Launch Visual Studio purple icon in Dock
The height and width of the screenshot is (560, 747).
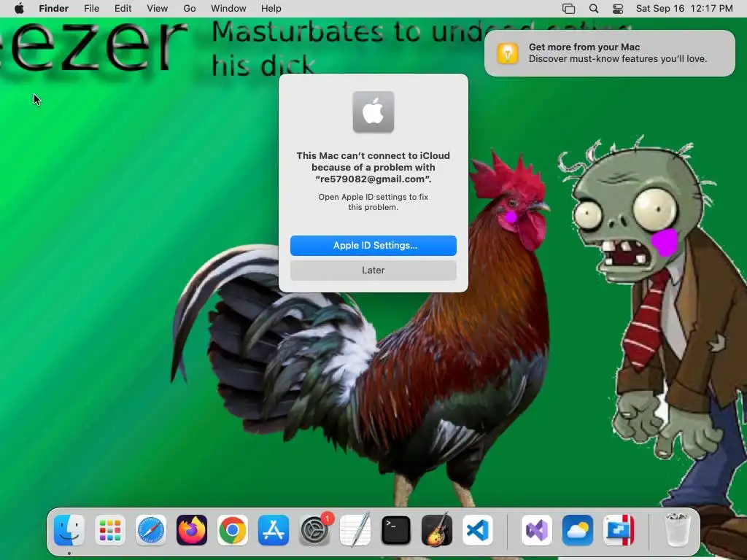click(537, 530)
